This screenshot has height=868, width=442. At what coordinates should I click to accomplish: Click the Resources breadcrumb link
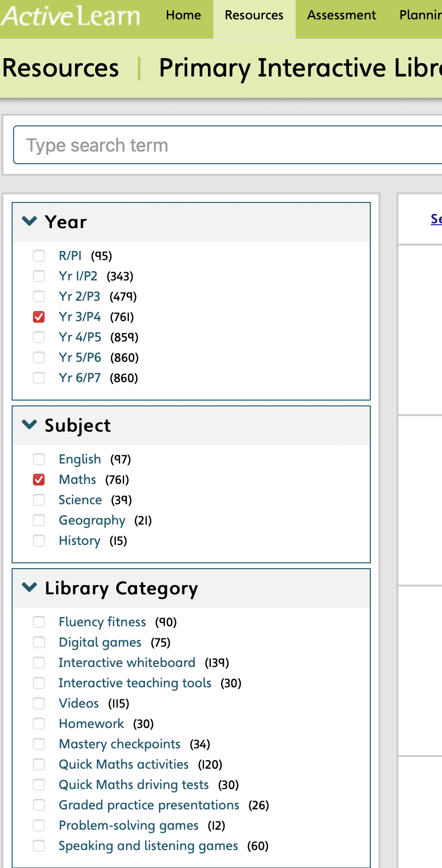point(60,68)
